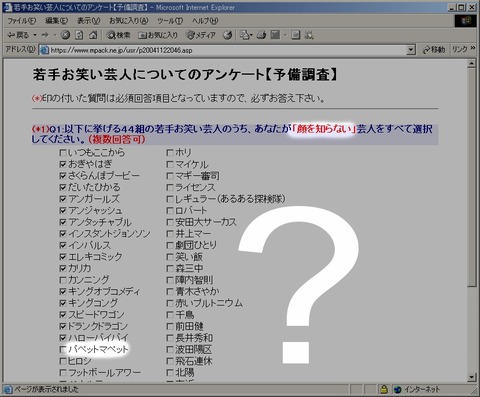Click the 移動 Go button
The height and width of the screenshot is (397, 480).
click(x=434, y=50)
